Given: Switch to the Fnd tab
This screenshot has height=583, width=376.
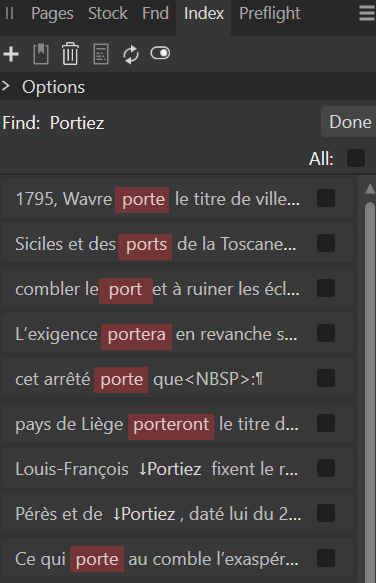Looking at the screenshot, I should pyautogui.click(x=155, y=14).
